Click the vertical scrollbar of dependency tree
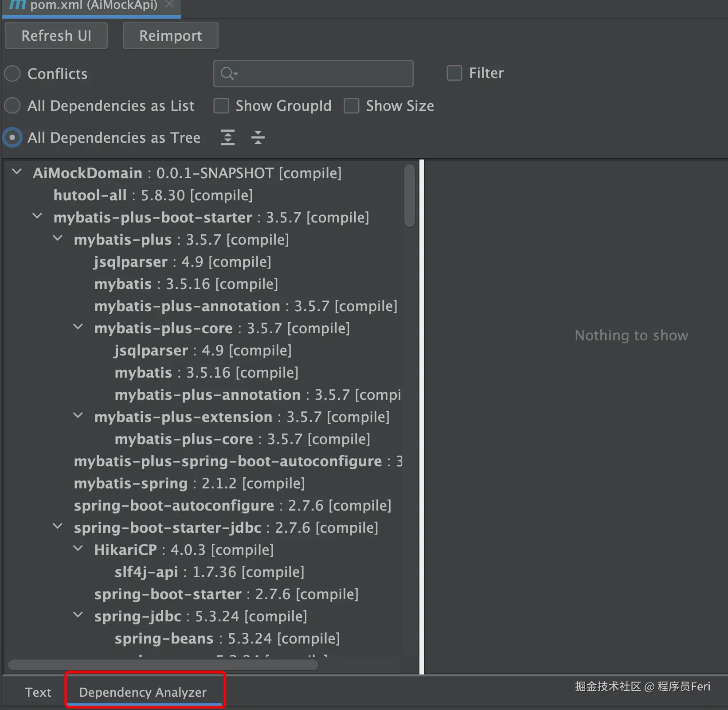This screenshot has width=728, height=710. pos(410,195)
